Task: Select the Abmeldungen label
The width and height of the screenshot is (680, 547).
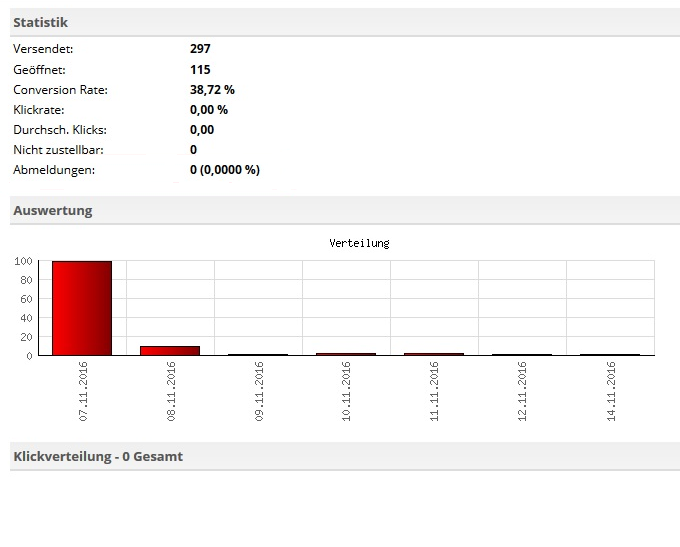Action: tap(54, 170)
